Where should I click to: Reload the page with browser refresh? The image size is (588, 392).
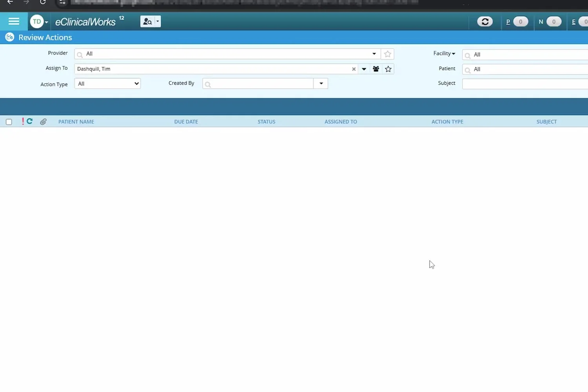[x=43, y=2]
